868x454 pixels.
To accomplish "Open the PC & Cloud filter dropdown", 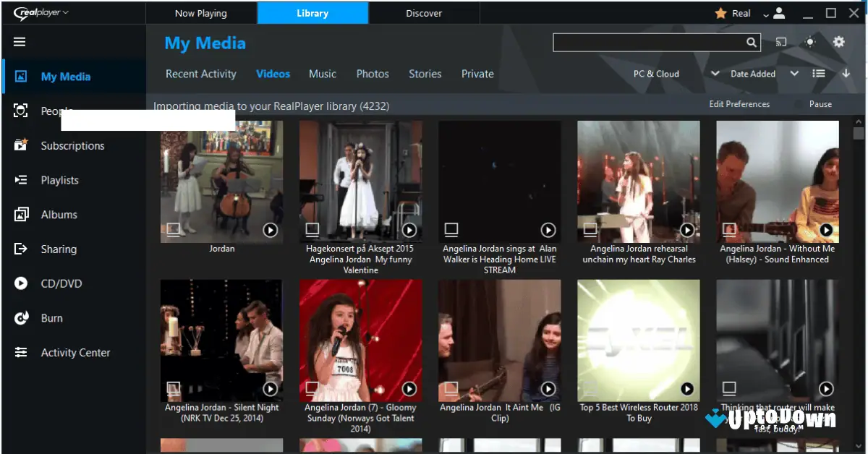I will 657,73.
